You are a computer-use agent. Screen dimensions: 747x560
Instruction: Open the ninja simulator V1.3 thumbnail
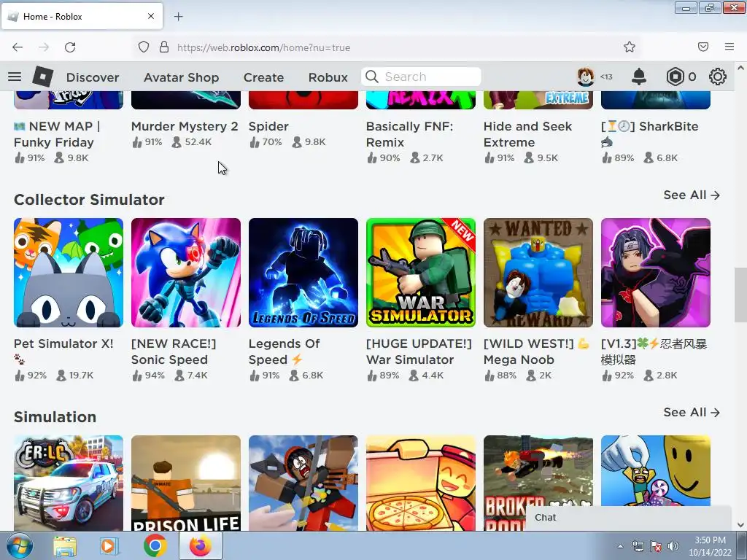coord(656,273)
